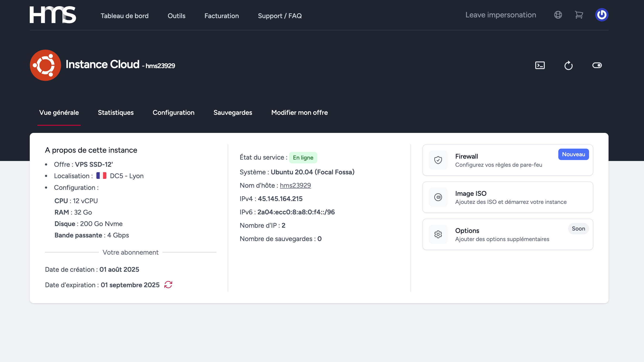Click the En ligne status badge
This screenshot has width=644, height=362.
pos(303,157)
